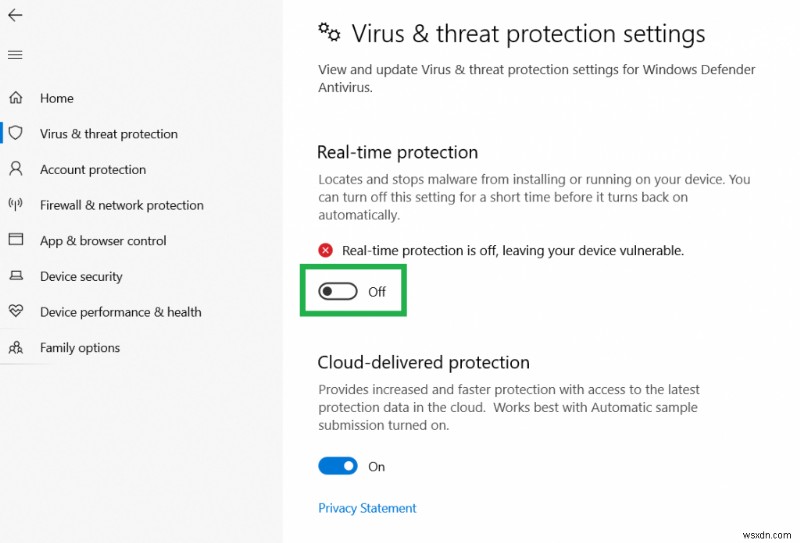Select the Account protection menu item
800x543 pixels.
[93, 170]
